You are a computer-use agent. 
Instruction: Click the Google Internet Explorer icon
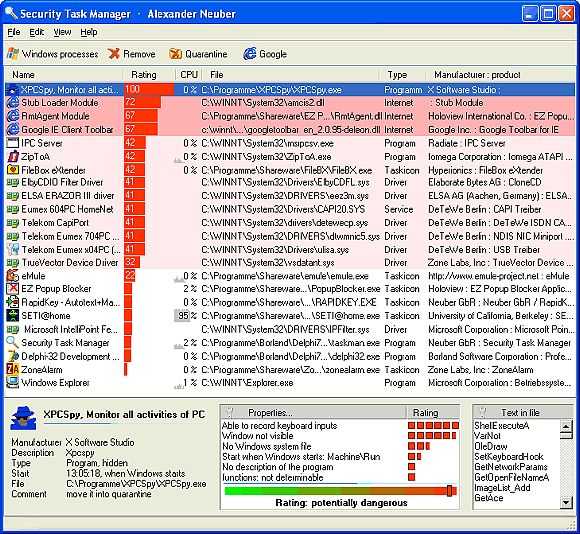250,54
